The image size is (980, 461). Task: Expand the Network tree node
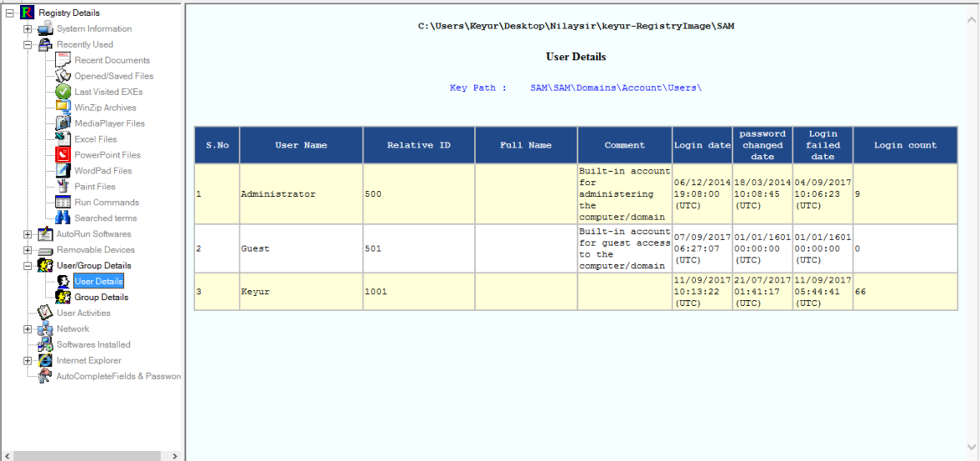click(28, 329)
